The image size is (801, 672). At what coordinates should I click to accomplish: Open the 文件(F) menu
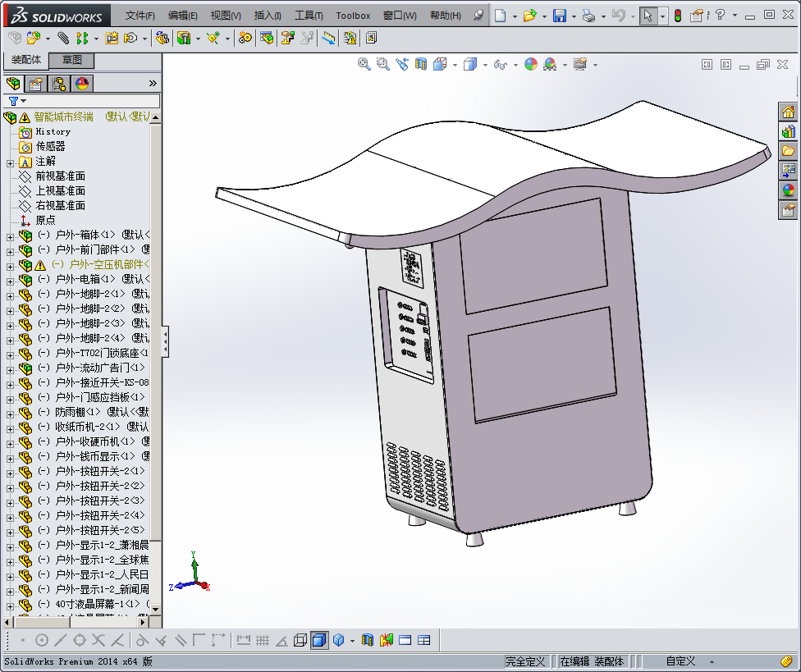140,16
